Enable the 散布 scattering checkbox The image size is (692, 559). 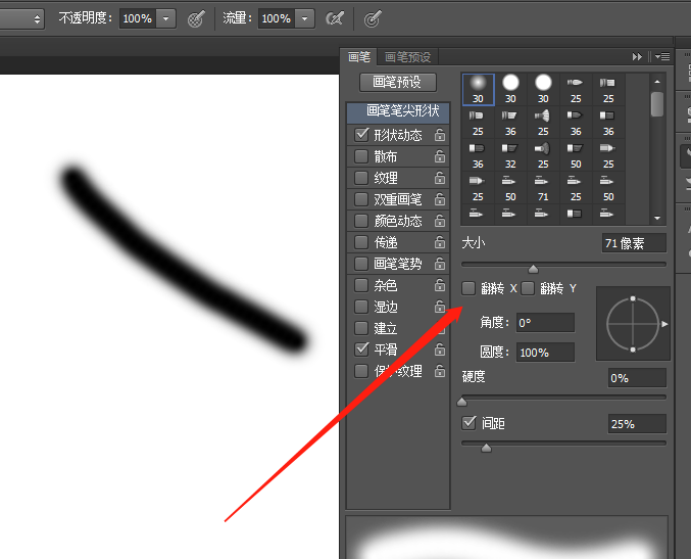(361, 157)
